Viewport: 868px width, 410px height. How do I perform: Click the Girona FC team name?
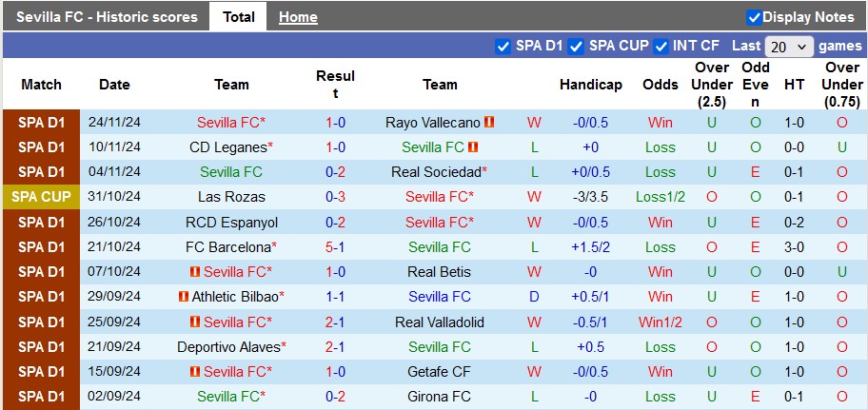point(439,397)
